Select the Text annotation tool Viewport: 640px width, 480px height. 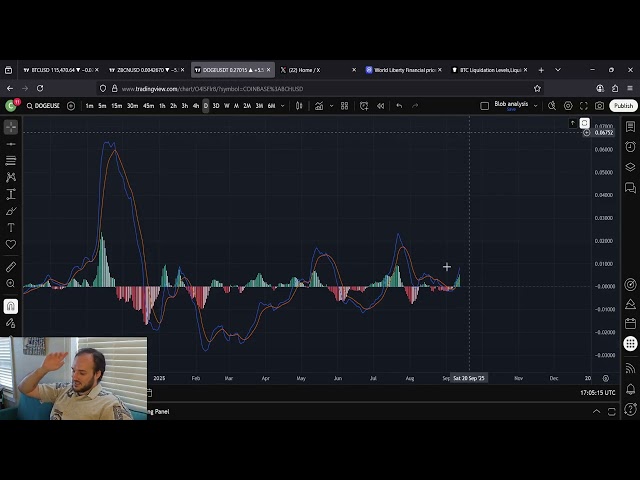[11, 228]
